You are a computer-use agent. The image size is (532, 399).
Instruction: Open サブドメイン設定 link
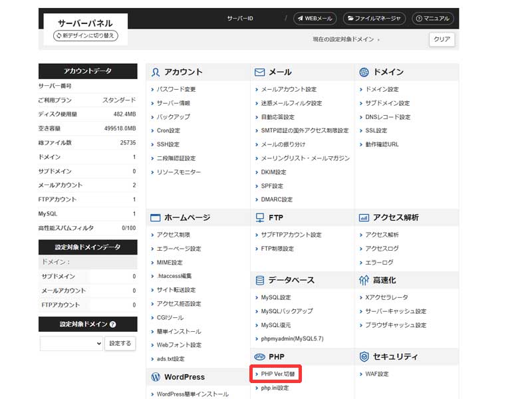pyautogui.click(x=388, y=103)
